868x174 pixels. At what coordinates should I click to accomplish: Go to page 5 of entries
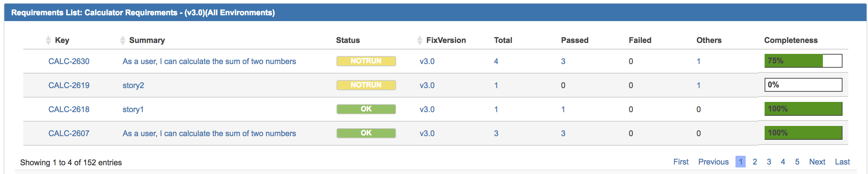[x=797, y=162]
